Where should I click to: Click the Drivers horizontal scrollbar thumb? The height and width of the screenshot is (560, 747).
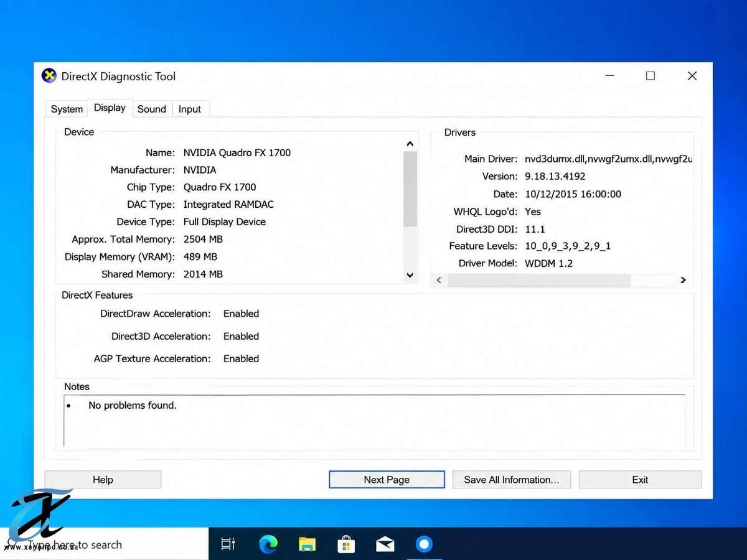[x=539, y=280]
